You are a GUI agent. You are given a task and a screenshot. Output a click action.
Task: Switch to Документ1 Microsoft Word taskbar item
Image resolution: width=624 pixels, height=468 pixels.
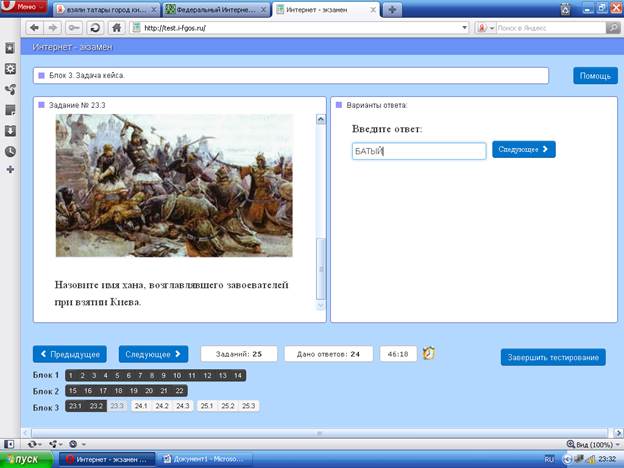(x=205, y=459)
